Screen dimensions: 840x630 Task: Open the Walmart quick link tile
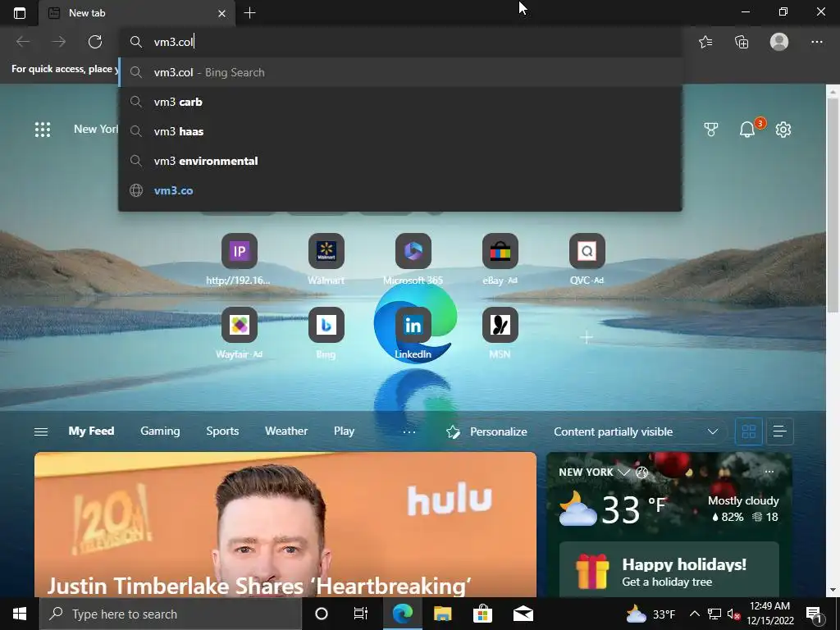coord(326,259)
